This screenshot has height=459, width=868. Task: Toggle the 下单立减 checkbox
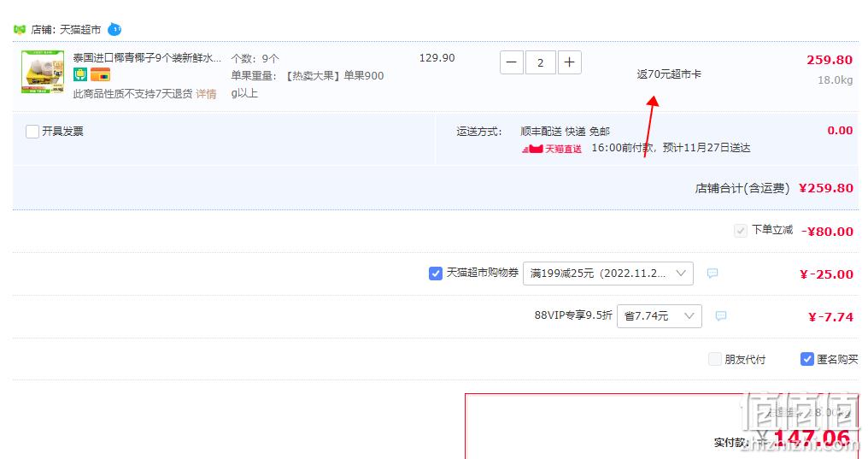(x=740, y=230)
